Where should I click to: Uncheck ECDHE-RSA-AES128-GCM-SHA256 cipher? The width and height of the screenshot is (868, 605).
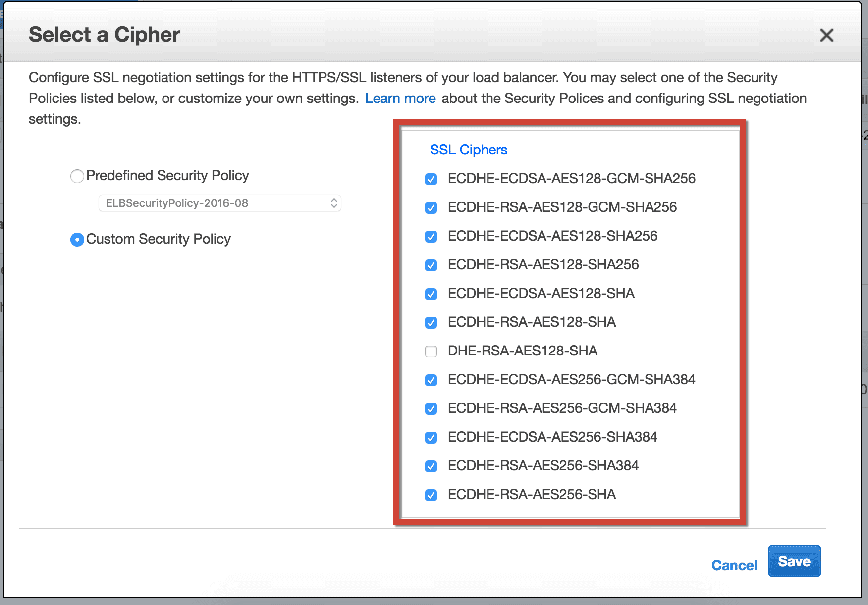coord(431,208)
